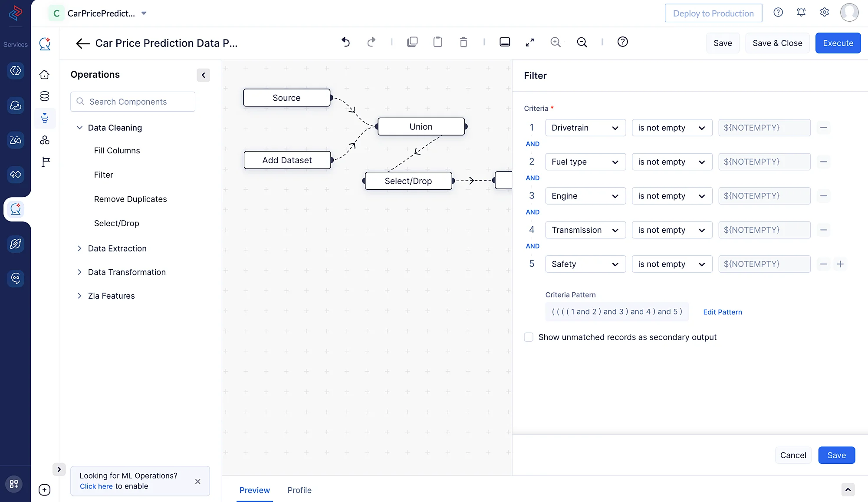Viewport: 868px width, 502px height.
Task: Click the Search Components field
Action: [133, 102]
